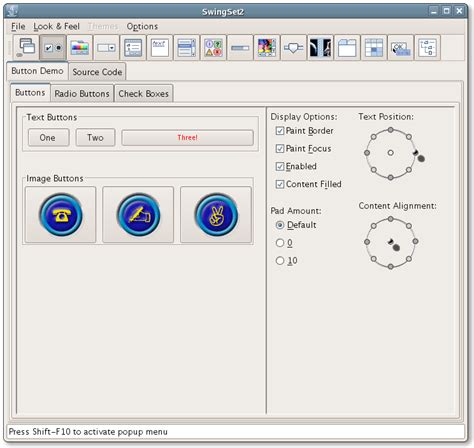Open the Look & Feel menu
This screenshot has height=448, width=474.
[x=56, y=26]
